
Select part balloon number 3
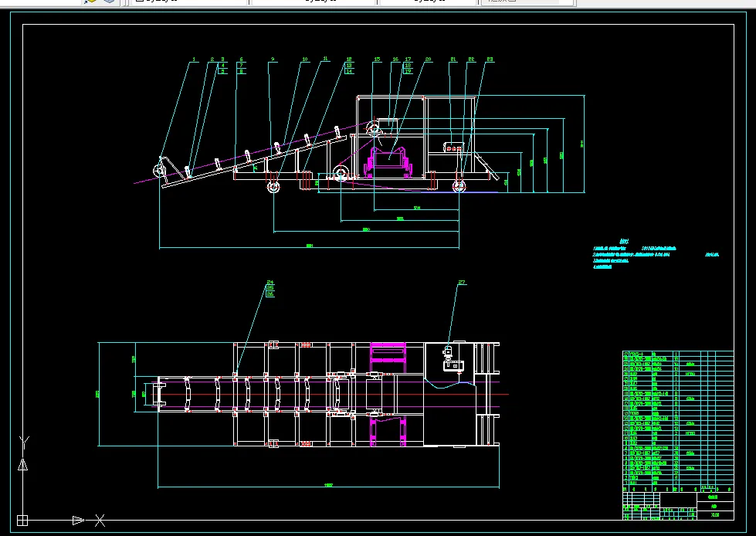pos(222,59)
